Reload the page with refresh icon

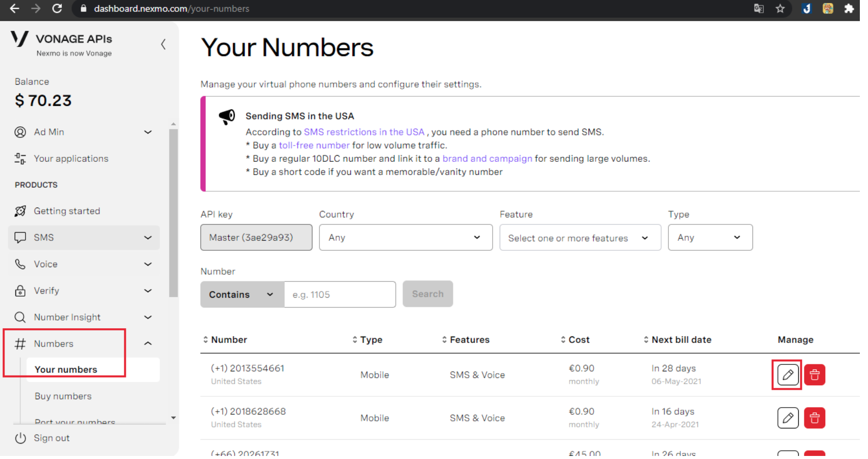(57, 9)
